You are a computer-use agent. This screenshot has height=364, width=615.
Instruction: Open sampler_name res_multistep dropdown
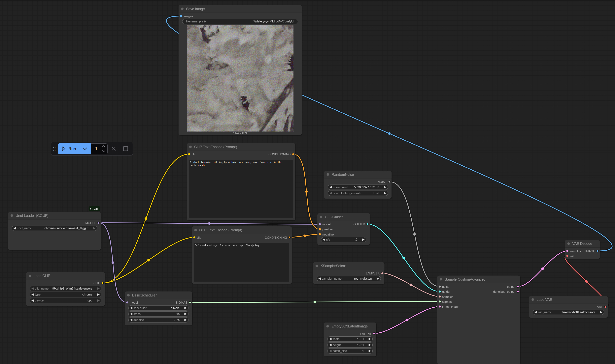349,279
